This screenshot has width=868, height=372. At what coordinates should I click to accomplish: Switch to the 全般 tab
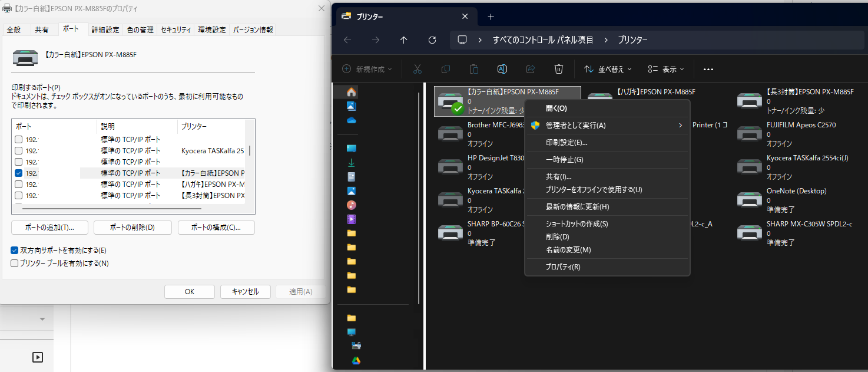[x=14, y=29]
